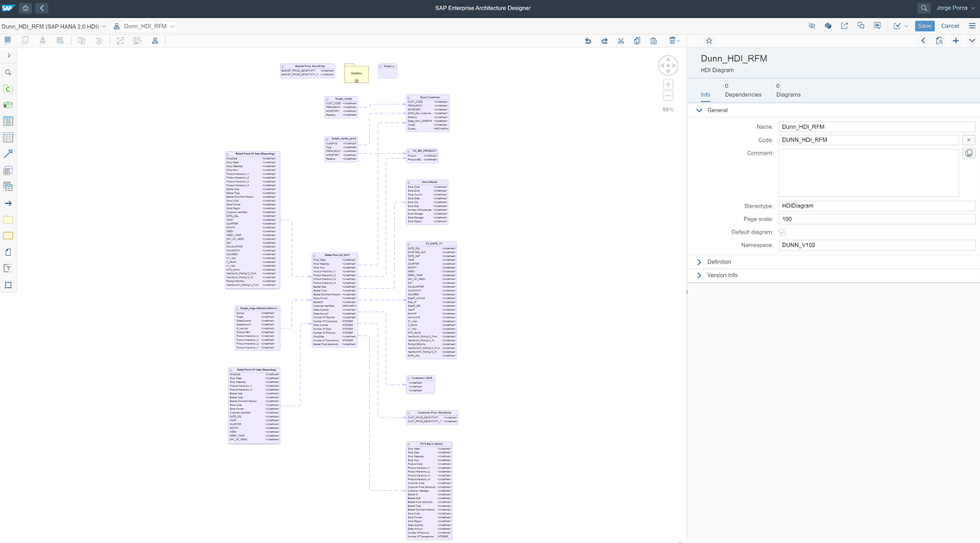Undo the last diagram change
The width and height of the screenshot is (980, 543).
point(588,40)
